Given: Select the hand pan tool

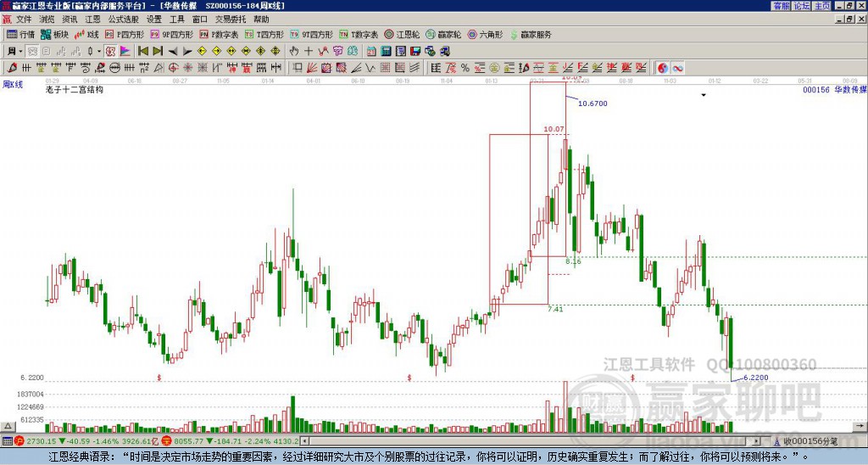Looking at the screenshot, I should (x=294, y=52).
